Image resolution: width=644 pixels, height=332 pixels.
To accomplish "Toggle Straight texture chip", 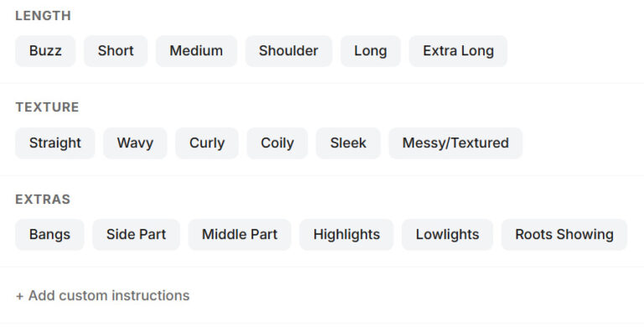I will (x=55, y=143).
